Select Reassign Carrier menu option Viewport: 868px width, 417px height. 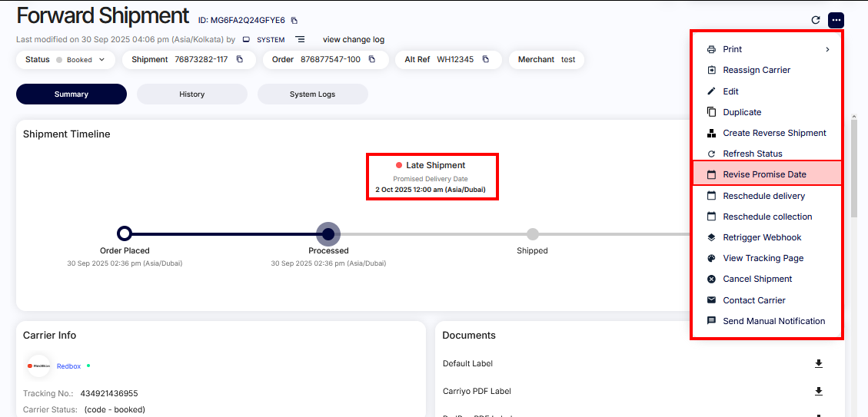(757, 70)
